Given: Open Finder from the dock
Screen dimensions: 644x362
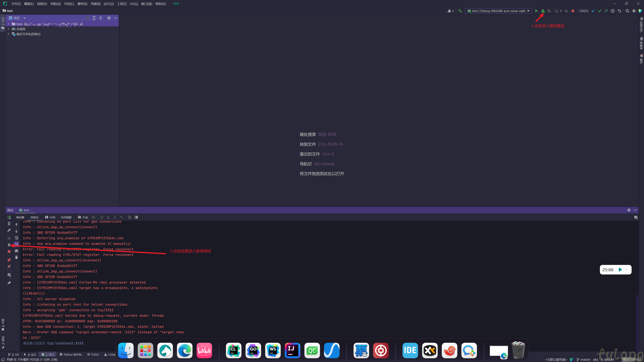Looking at the screenshot, I should point(126,350).
